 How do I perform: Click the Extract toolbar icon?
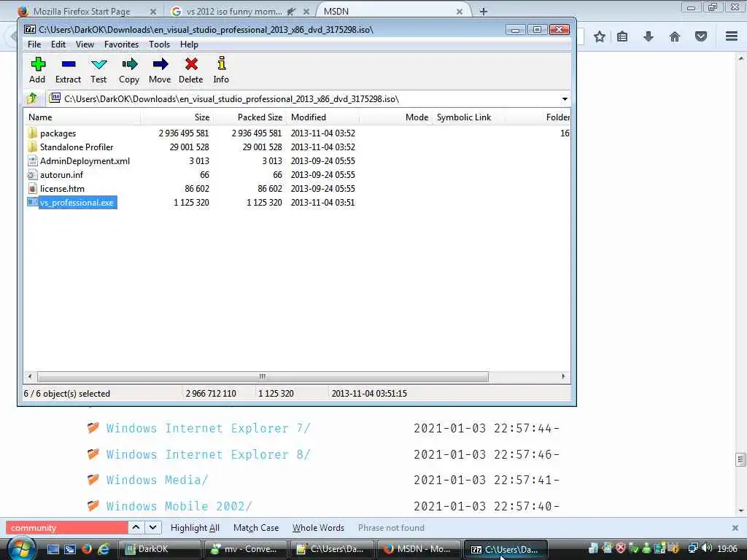(x=68, y=64)
